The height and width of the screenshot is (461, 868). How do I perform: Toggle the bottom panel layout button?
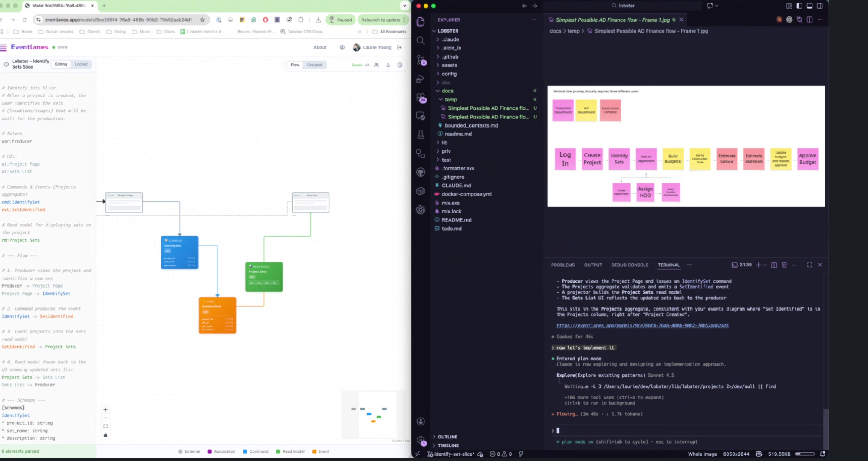809,6
